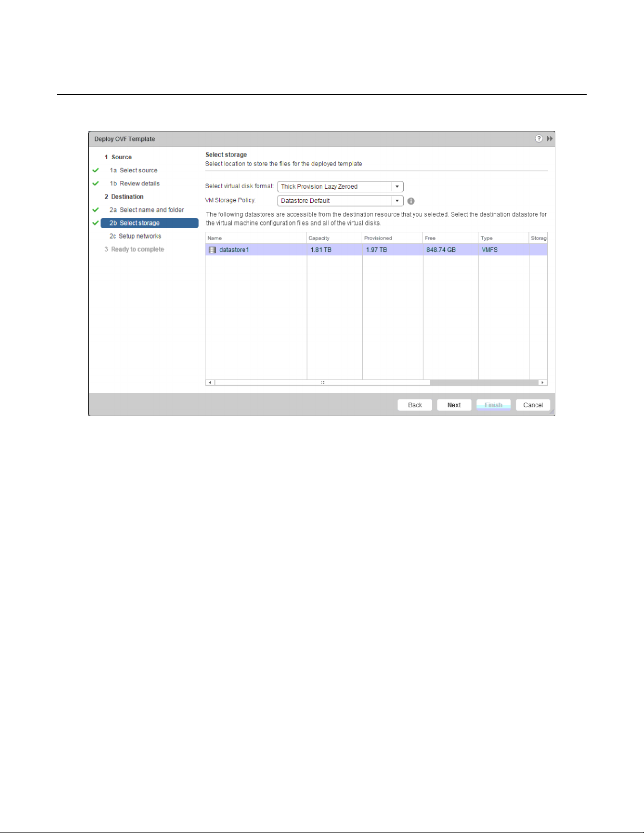The width and height of the screenshot is (644, 833).
Task: Go to step 1b Review details
Action: pyautogui.click(x=135, y=183)
